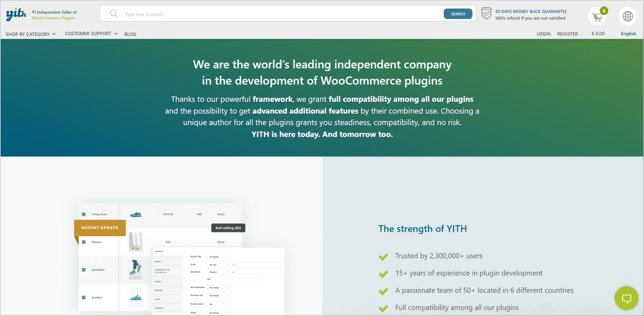Click The strength of YITH heading
The width and height of the screenshot is (644, 316).
pos(422,229)
